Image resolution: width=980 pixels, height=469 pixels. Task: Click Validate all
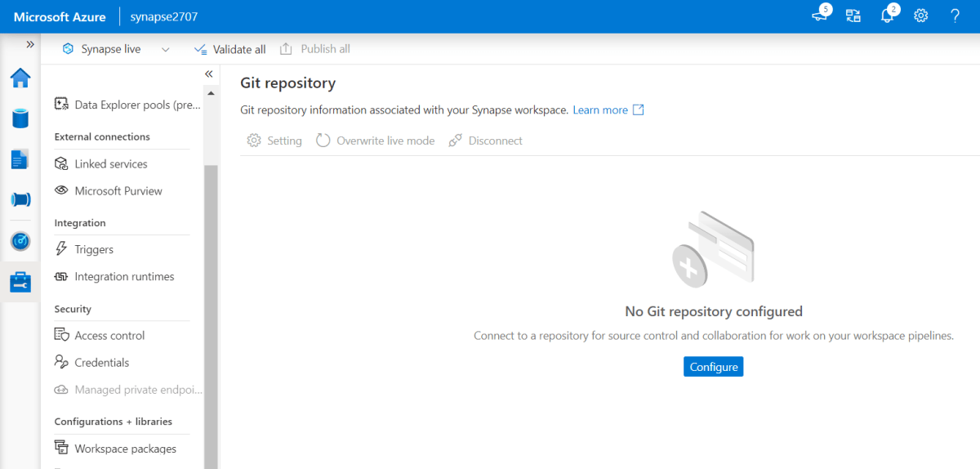click(x=230, y=49)
